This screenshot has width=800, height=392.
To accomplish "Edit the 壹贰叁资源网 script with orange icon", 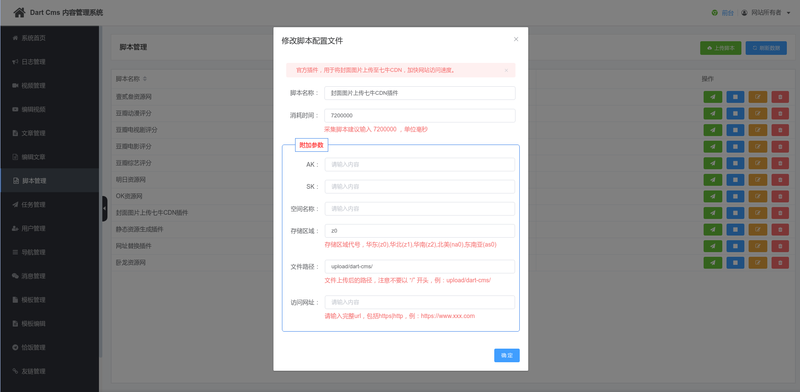I will [758, 96].
